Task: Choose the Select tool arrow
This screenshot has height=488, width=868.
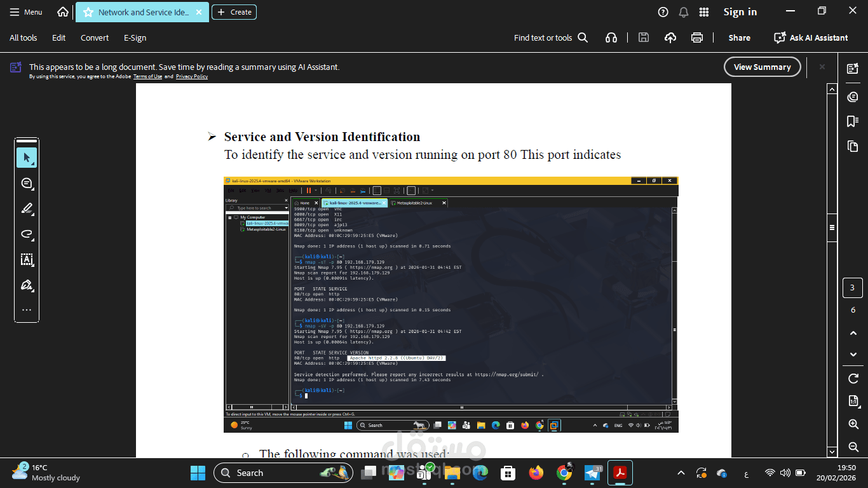Action: click(x=27, y=158)
